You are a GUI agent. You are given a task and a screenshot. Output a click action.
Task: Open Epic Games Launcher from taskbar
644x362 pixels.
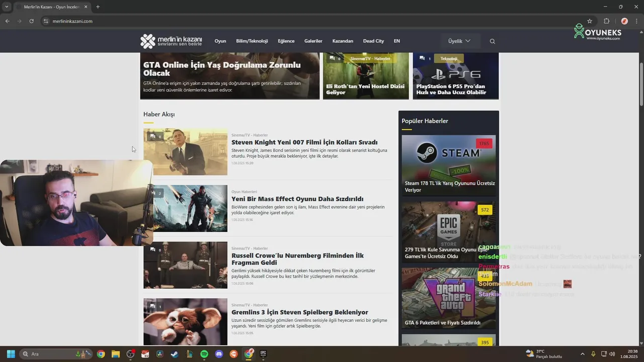(x=263, y=354)
